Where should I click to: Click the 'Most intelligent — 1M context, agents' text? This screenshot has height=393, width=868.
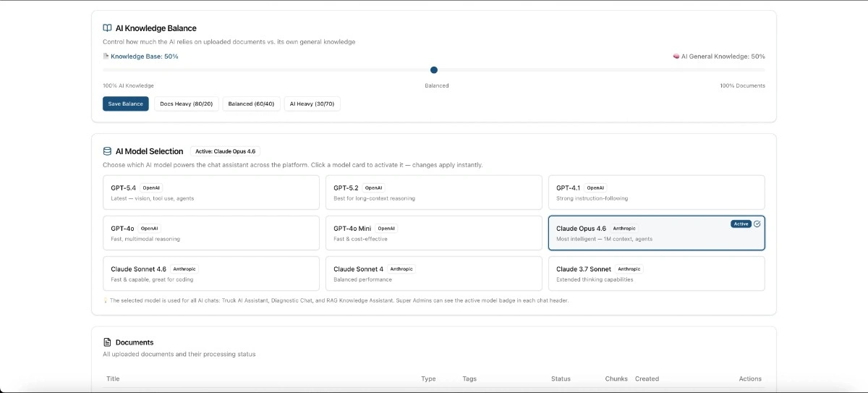pyautogui.click(x=604, y=239)
